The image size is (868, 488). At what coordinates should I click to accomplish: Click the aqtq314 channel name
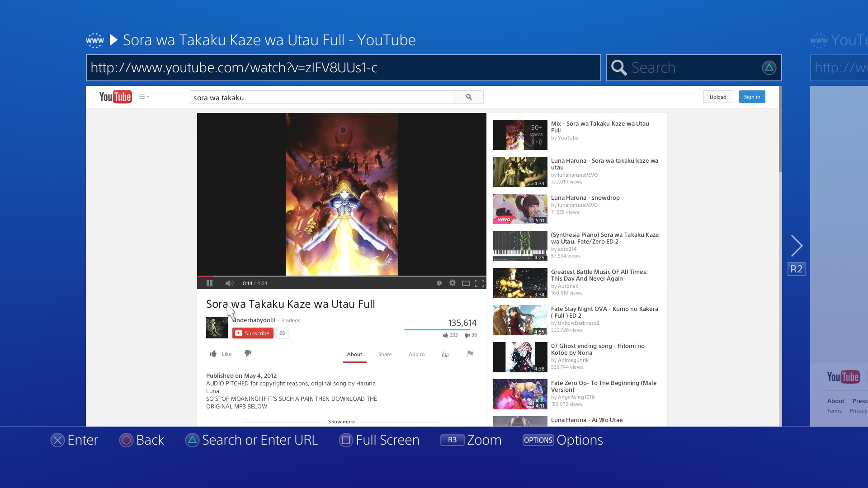click(567, 249)
